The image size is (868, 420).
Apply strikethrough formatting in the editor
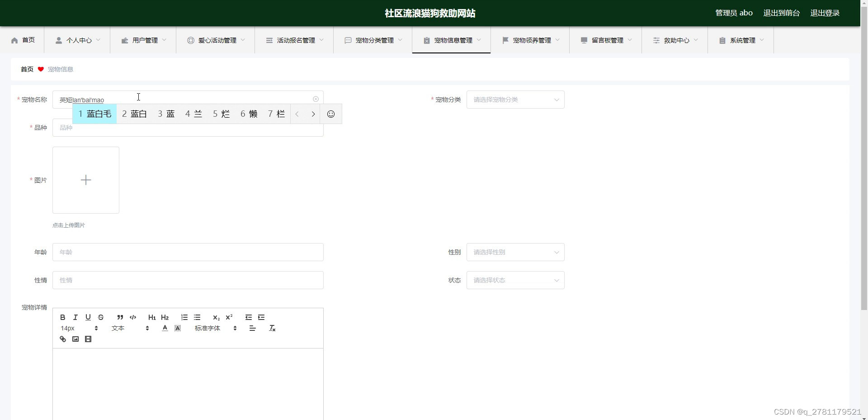[x=101, y=317]
